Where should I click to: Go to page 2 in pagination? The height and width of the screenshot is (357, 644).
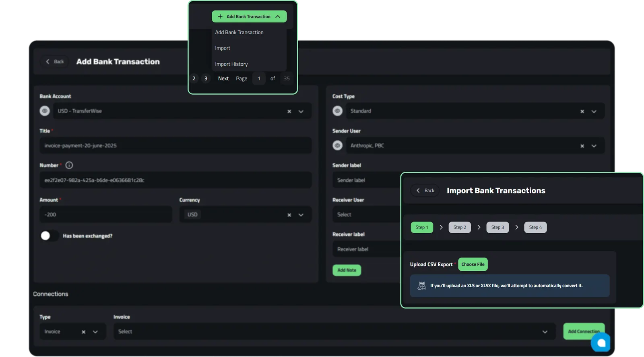pyautogui.click(x=194, y=79)
